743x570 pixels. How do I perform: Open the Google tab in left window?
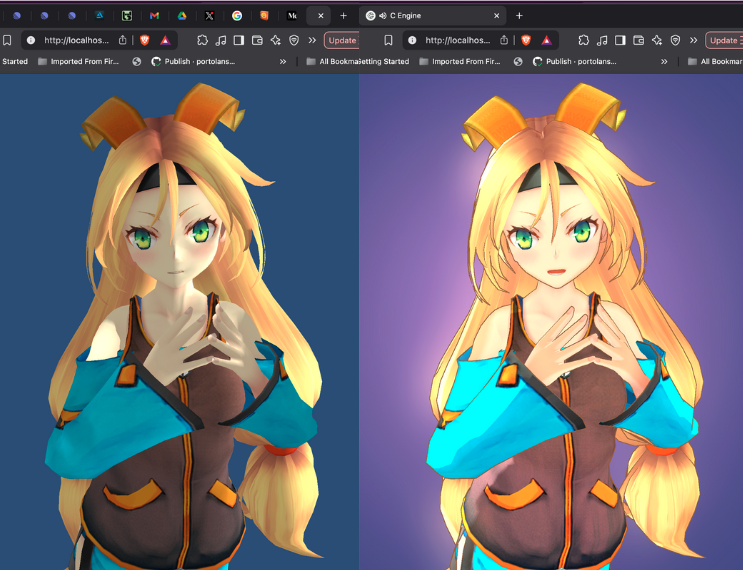pyautogui.click(x=237, y=16)
